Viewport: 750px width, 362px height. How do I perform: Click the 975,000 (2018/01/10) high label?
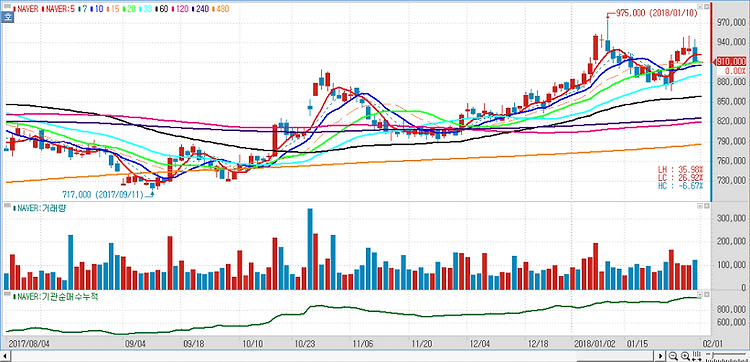[x=656, y=13]
